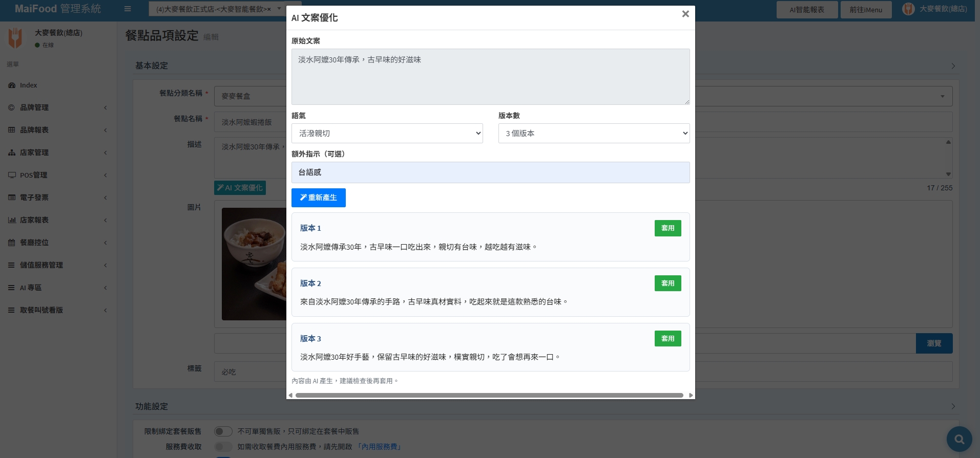Click the user avatar icon in top bar

pos(908,9)
